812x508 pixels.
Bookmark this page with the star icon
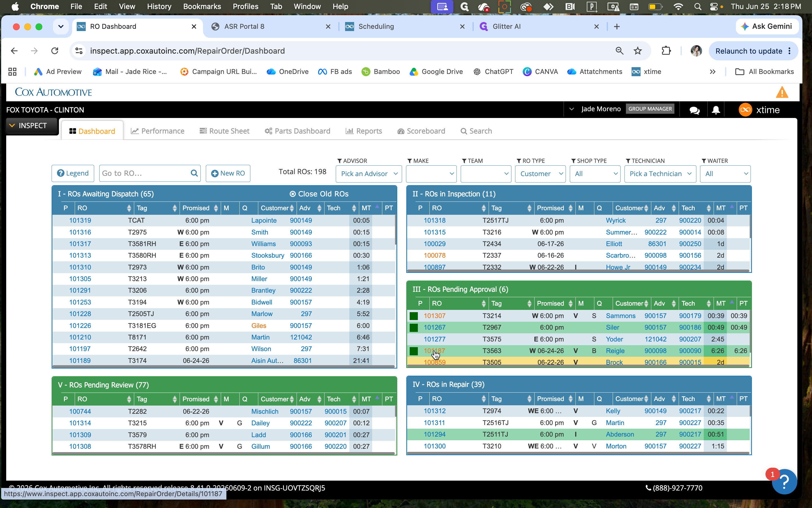pyautogui.click(x=637, y=51)
